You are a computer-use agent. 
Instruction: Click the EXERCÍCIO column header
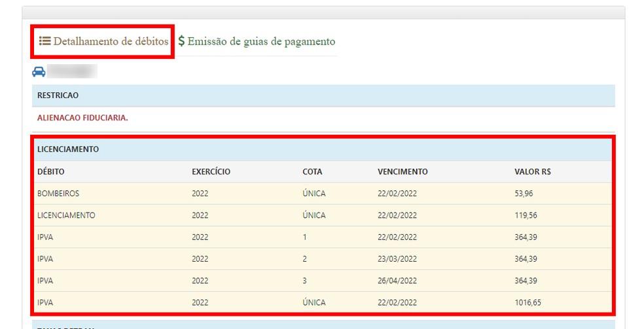[211, 171]
